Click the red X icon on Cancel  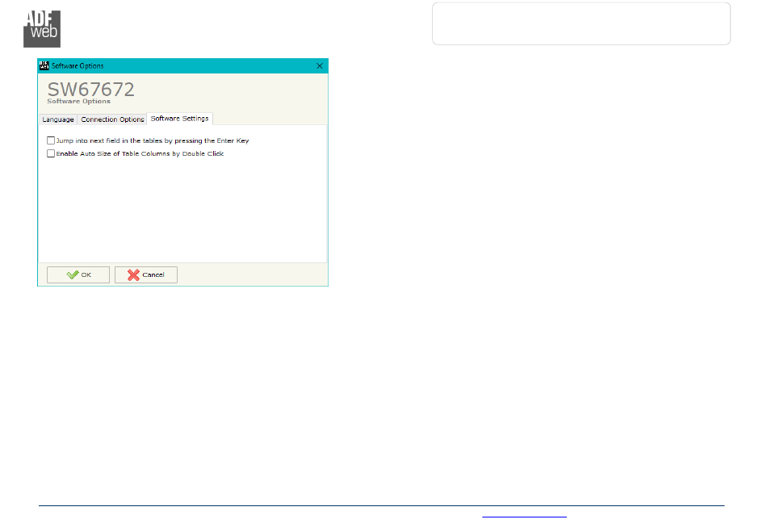click(x=133, y=274)
